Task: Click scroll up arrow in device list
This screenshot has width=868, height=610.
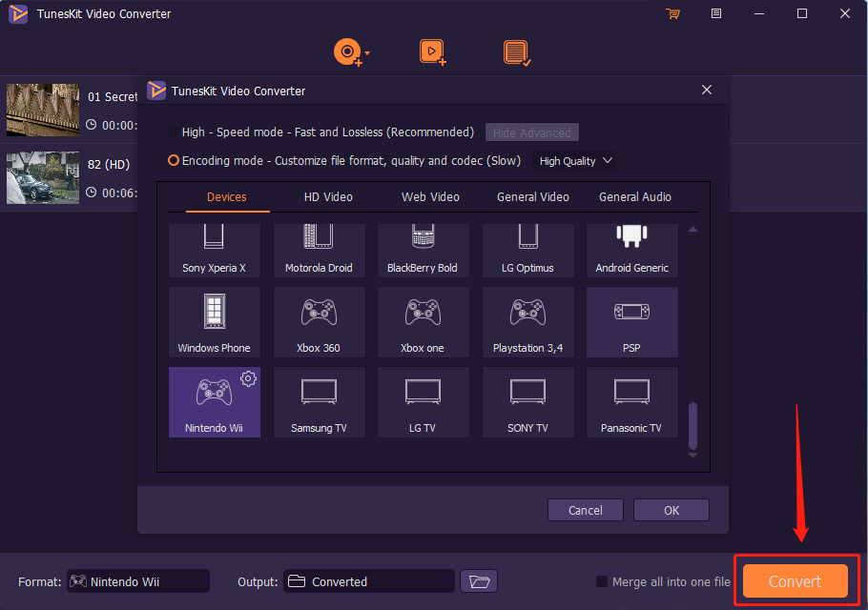Action: (692, 229)
